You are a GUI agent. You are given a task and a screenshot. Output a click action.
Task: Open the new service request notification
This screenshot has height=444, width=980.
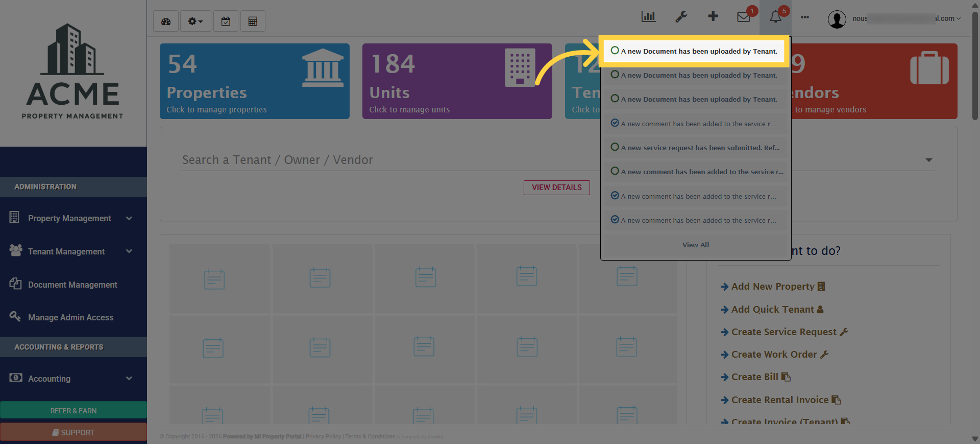coord(700,148)
